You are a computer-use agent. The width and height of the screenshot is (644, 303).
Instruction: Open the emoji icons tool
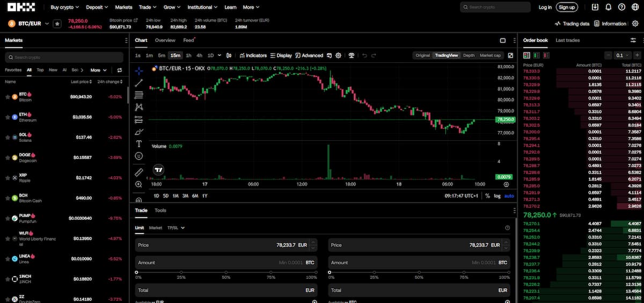pyautogui.click(x=139, y=156)
